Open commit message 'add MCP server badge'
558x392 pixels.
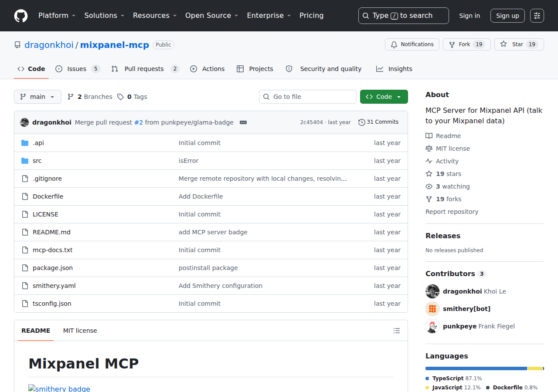213,232
